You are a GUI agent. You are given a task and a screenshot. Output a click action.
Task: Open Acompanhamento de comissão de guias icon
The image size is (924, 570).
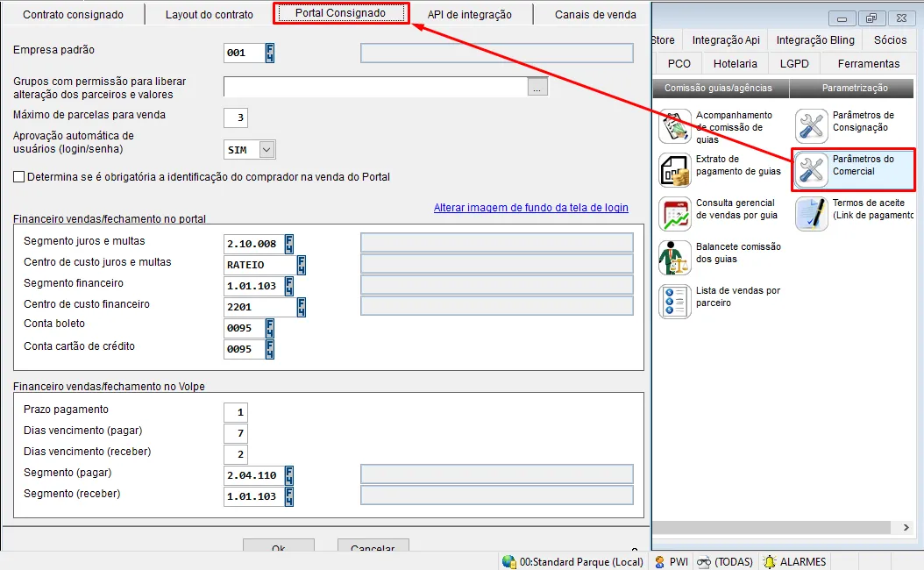click(x=675, y=127)
